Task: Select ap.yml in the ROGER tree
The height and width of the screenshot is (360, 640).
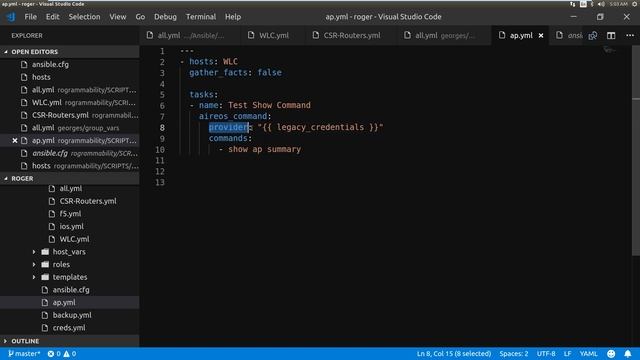Action: (x=69, y=302)
